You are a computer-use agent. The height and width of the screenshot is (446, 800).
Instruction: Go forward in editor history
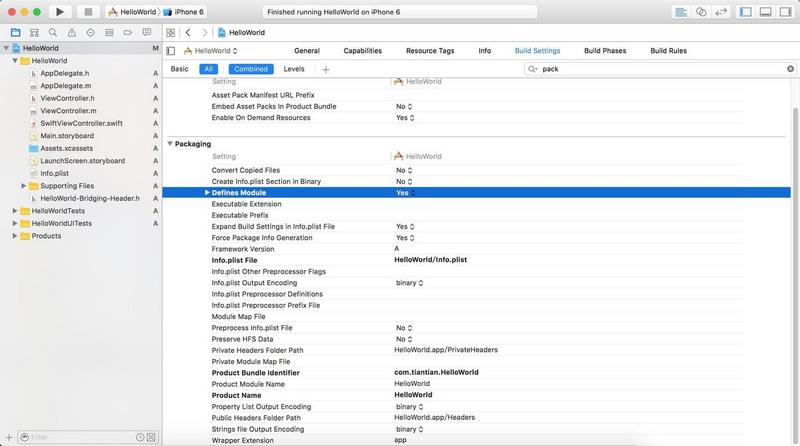205,33
